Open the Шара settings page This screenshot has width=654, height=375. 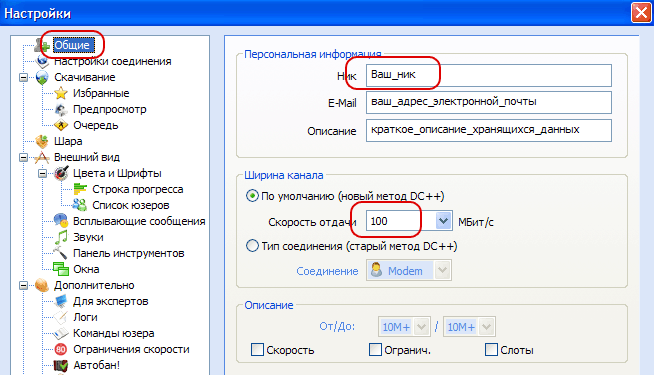(x=68, y=141)
